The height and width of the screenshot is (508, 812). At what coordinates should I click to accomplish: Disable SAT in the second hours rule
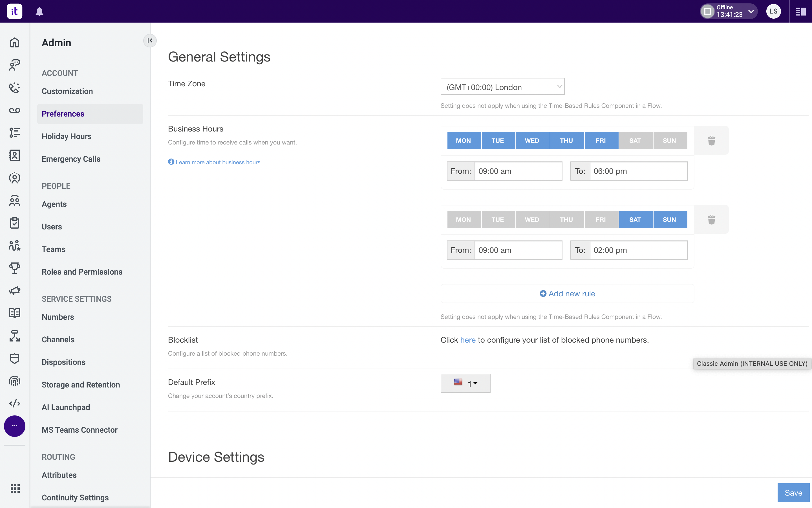[635, 219]
